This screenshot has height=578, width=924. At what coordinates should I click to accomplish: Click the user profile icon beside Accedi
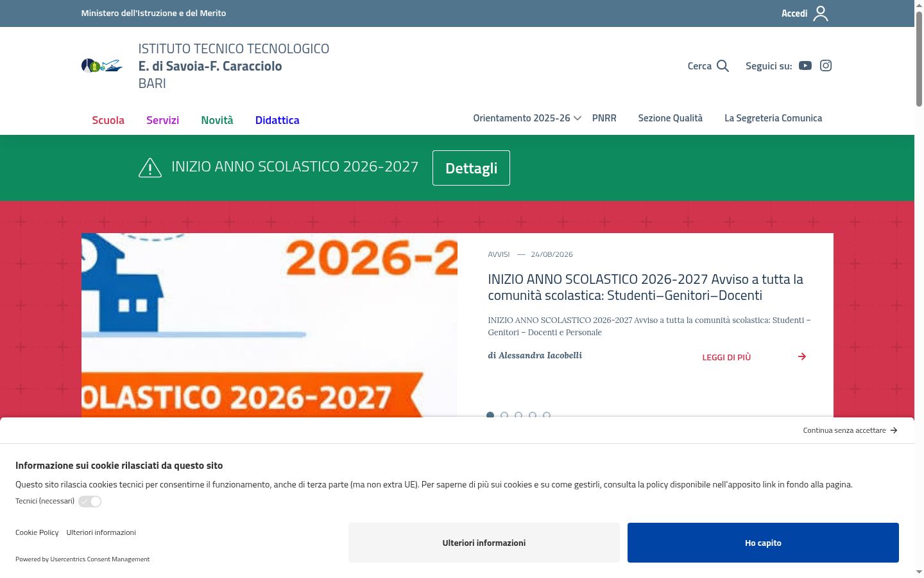[x=821, y=13]
